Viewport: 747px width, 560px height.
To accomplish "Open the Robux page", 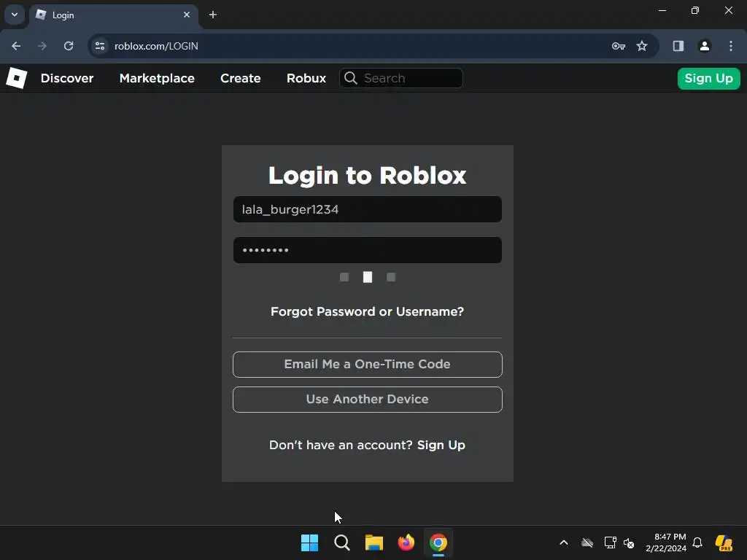I will (x=306, y=78).
